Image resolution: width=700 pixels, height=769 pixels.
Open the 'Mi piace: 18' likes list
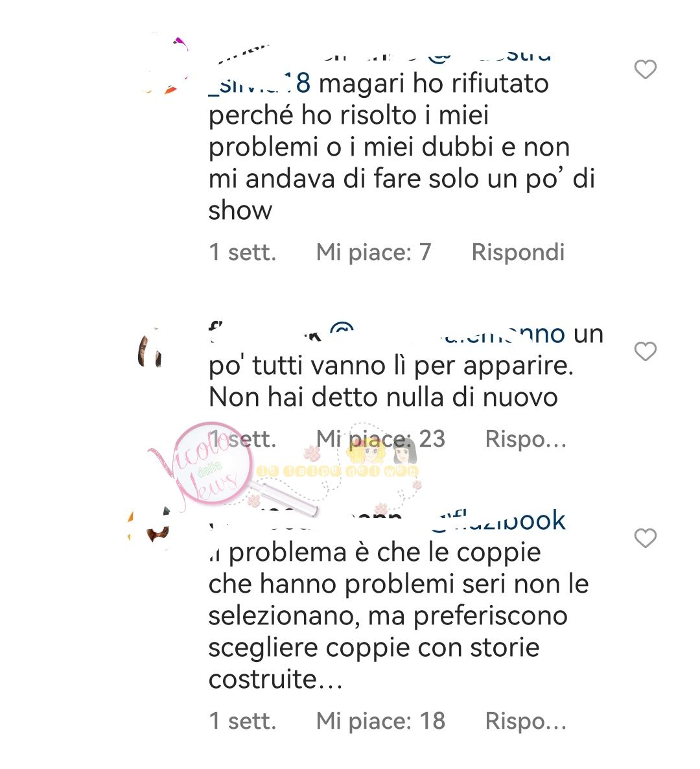coord(380,721)
